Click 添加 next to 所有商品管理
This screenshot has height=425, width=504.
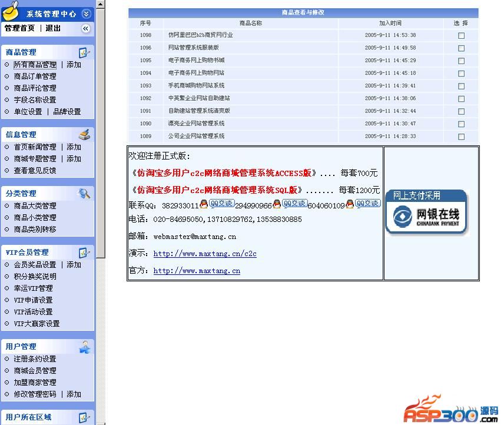tap(74, 65)
